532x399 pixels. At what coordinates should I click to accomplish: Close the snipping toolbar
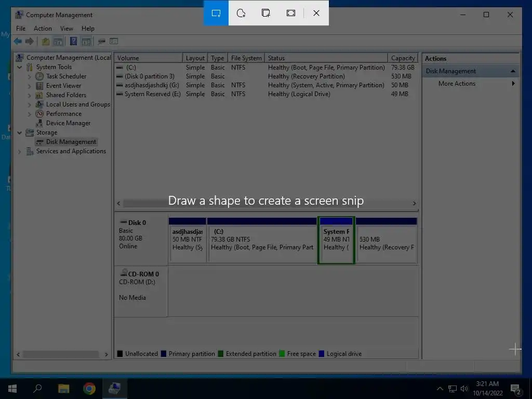pyautogui.click(x=316, y=13)
